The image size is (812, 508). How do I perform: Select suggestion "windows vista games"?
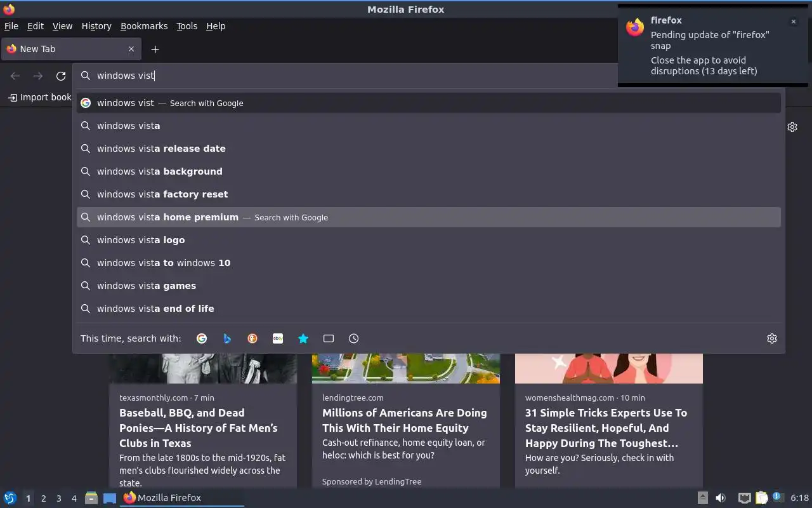[429, 286]
